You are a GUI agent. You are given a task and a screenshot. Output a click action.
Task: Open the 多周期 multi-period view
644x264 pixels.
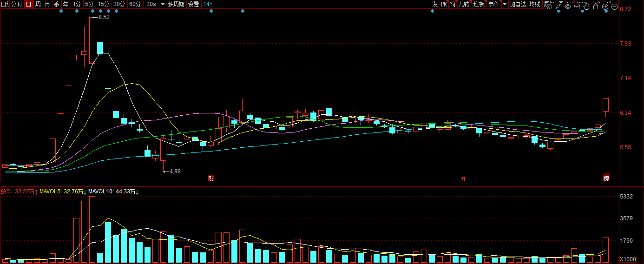coord(176,4)
